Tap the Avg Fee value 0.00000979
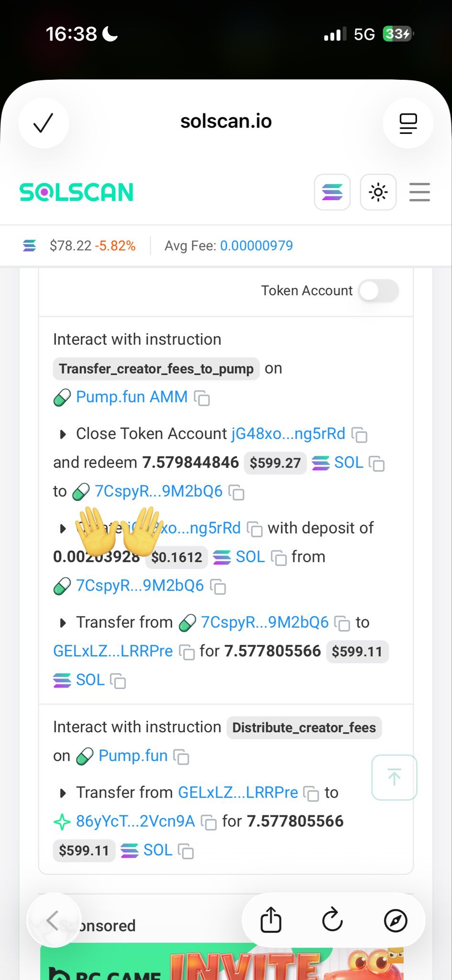Image resolution: width=452 pixels, height=980 pixels. point(256,246)
